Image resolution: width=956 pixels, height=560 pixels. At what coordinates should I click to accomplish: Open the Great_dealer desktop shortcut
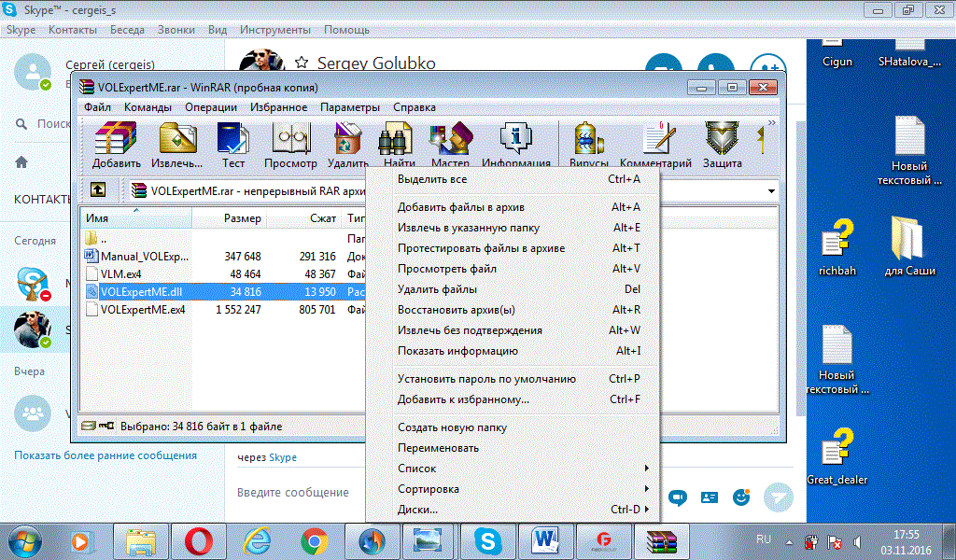pyautogui.click(x=837, y=456)
